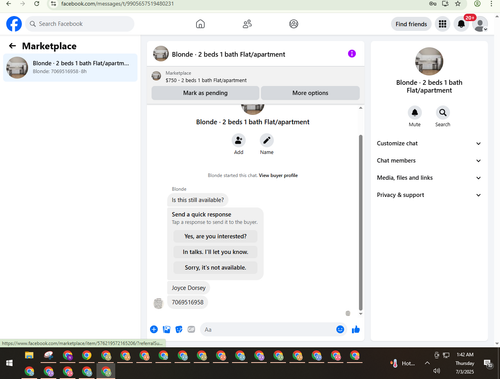Select the Blonde conversation in Marketplace list
500x379 pixels.
70,68
